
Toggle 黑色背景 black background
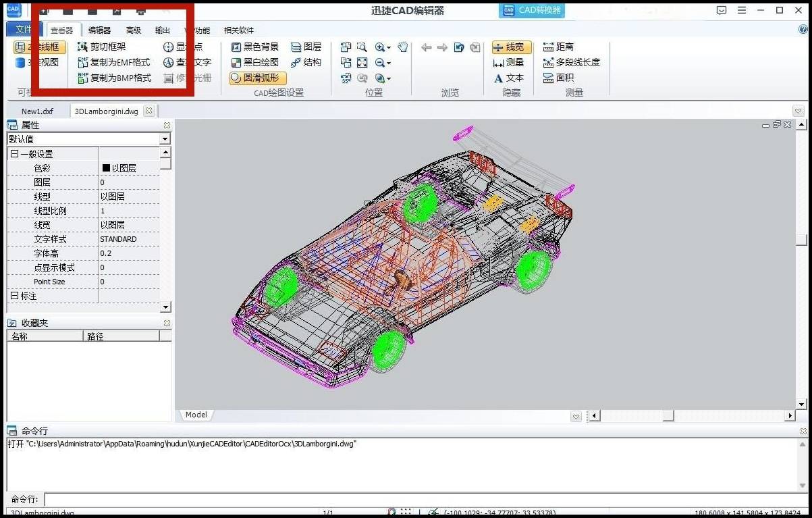254,47
